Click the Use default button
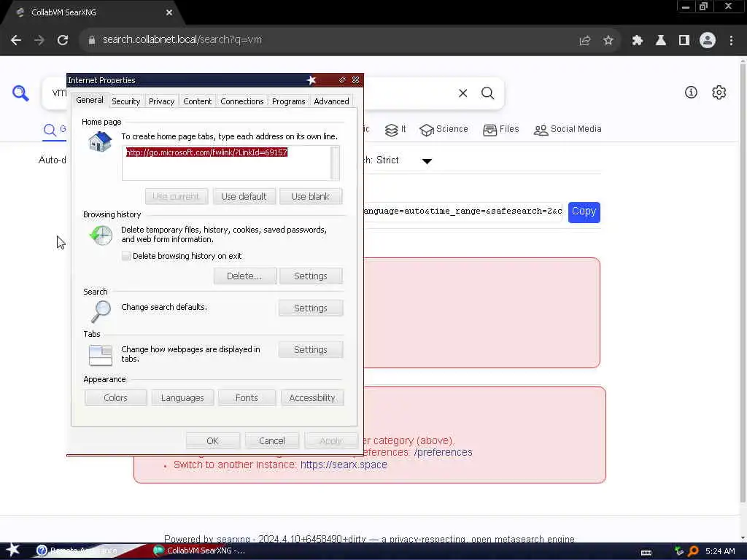The width and height of the screenshot is (747, 560). pyautogui.click(x=244, y=197)
